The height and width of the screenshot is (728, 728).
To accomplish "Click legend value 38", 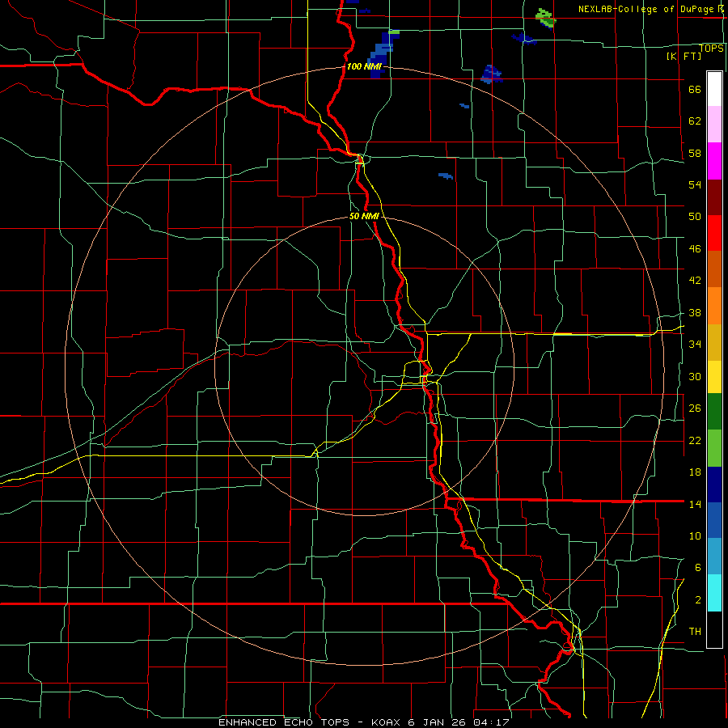I will point(695,312).
